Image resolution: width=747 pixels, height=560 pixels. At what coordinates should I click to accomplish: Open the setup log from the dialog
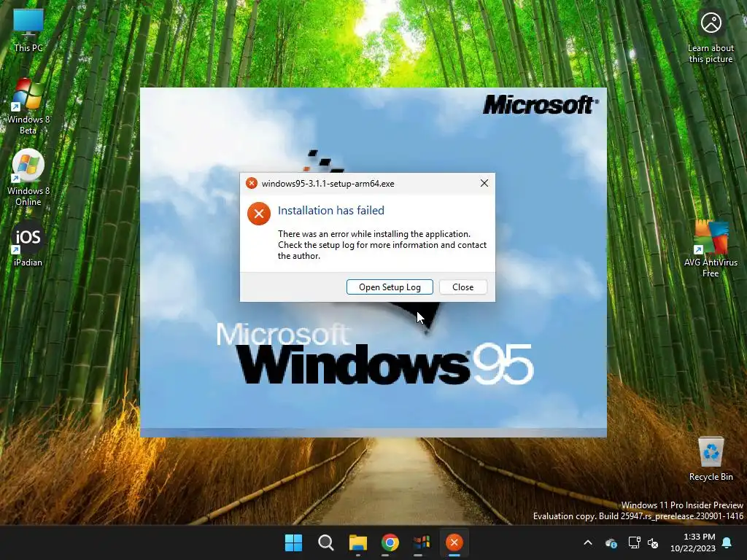[390, 287]
